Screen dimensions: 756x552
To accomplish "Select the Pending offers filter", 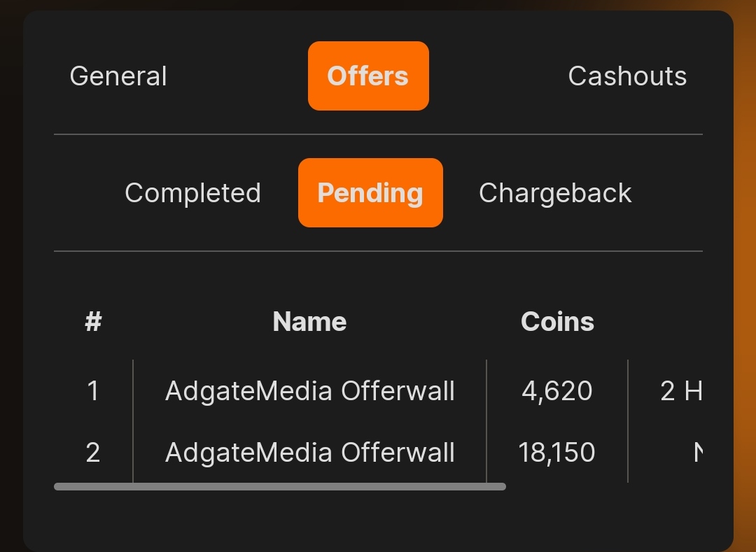I will pyautogui.click(x=370, y=193).
